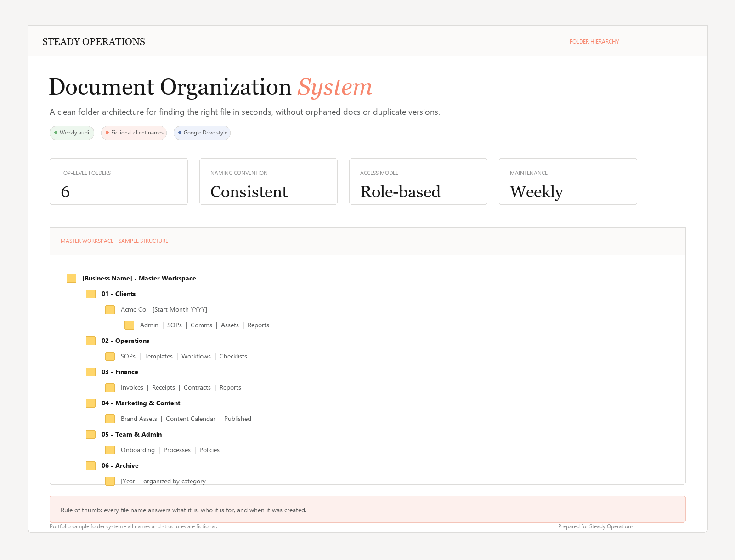
Task: Click 'Policies' under Team & Admin
Action: pyautogui.click(x=209, y=450)
